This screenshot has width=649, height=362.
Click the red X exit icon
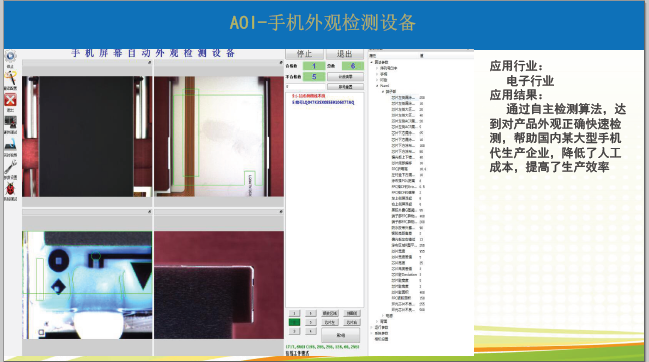pyautogui.click(x=10, y=100)
